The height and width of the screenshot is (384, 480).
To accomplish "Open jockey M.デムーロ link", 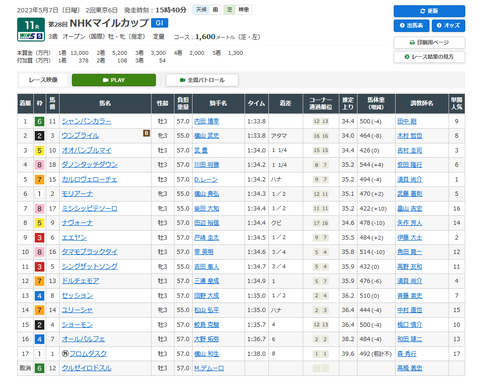I will 209,368.
